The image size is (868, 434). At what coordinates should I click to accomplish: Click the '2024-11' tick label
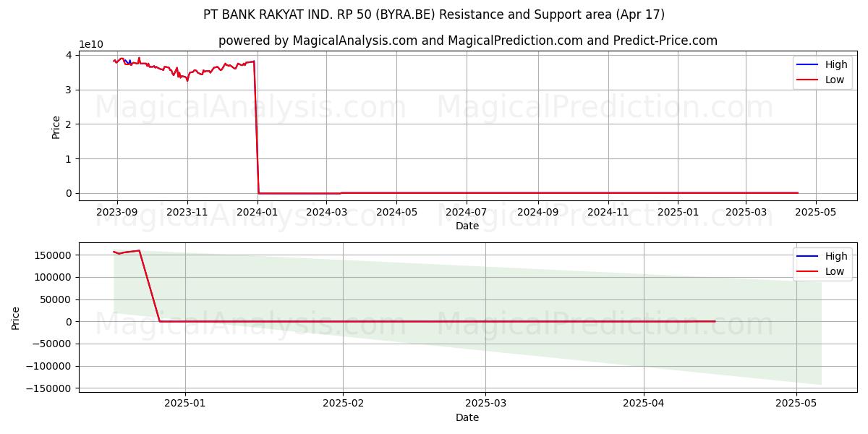pos(608,212)
